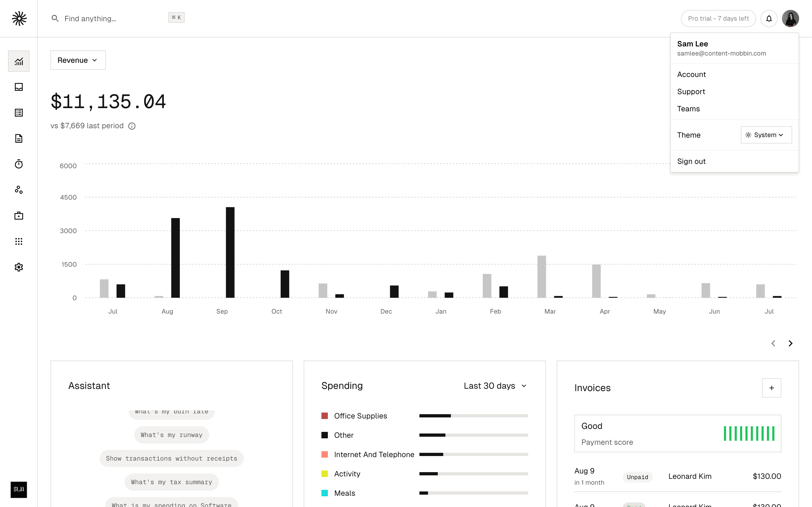Image resolution: width=812 pixels, height=507 pixels.
Task: Click Sign out in the user menu
Action: pyautogui.click(x=691, y=161)
